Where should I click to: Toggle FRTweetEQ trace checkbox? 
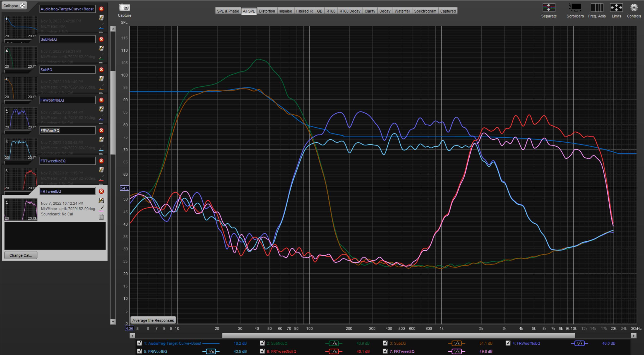point(385,351)
